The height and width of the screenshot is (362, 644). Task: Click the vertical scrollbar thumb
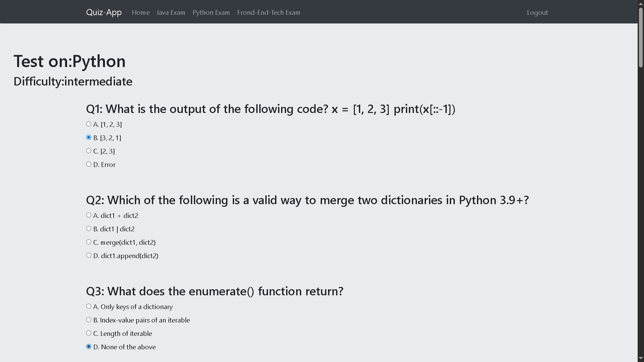(x=641, y=37)
